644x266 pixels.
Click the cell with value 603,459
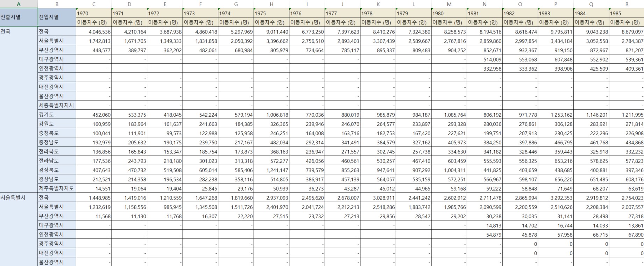(x=449, y=161)
